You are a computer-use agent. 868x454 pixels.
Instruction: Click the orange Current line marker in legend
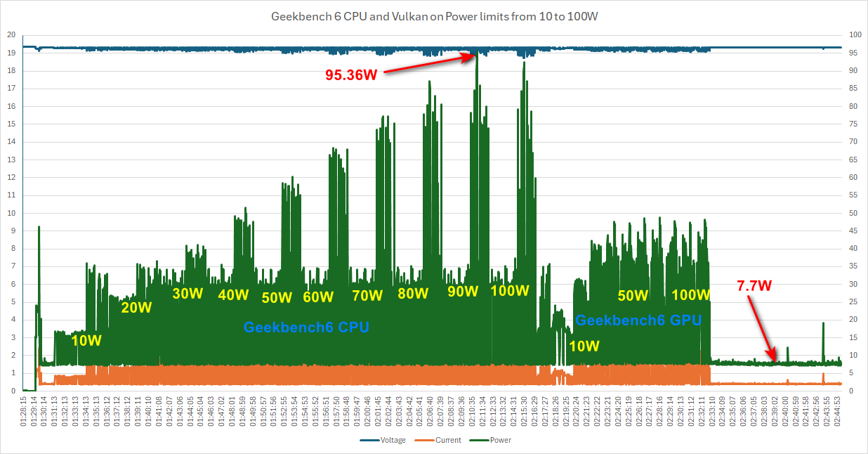point(426,441)
